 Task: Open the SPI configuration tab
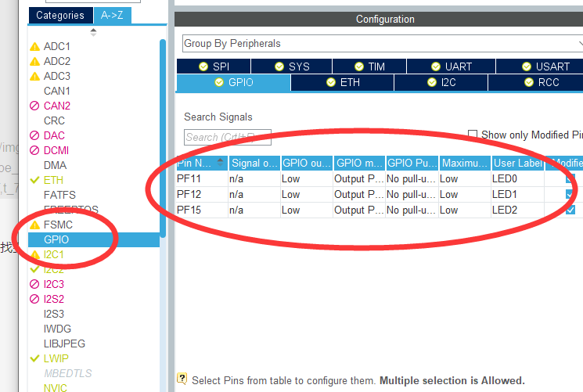coord(214,67)
